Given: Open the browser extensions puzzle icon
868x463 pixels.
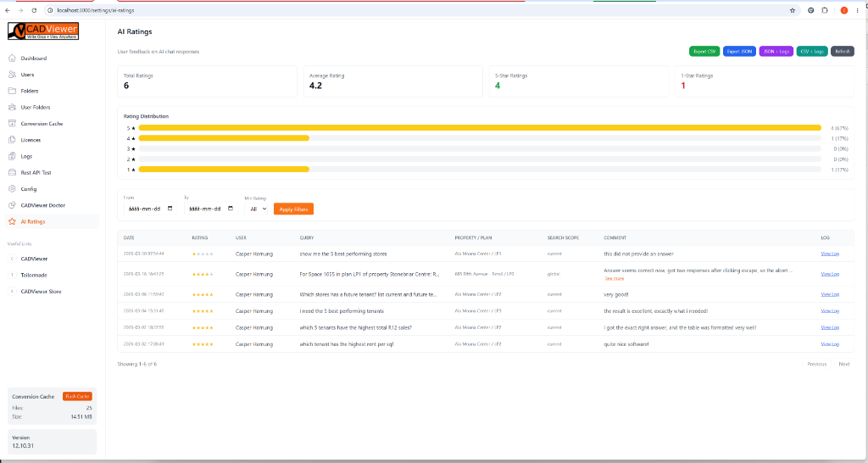Looking at the screenshot, I should tap(825, 10).
